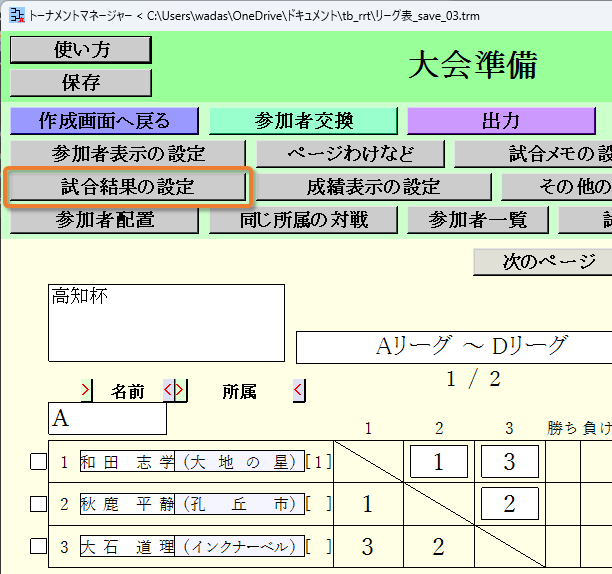
Task: Click the 保存 save button
Action: [x=81, y=83]
